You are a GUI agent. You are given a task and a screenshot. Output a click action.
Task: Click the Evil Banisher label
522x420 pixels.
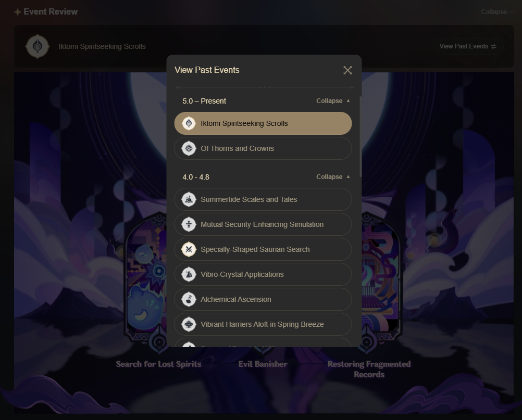pyautogui.click(x=263, y=364)
